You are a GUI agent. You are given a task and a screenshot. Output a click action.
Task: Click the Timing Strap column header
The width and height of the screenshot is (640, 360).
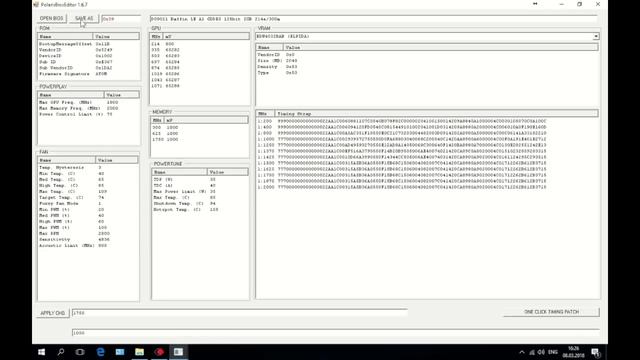pyautogui.click(x=436, y=113)
